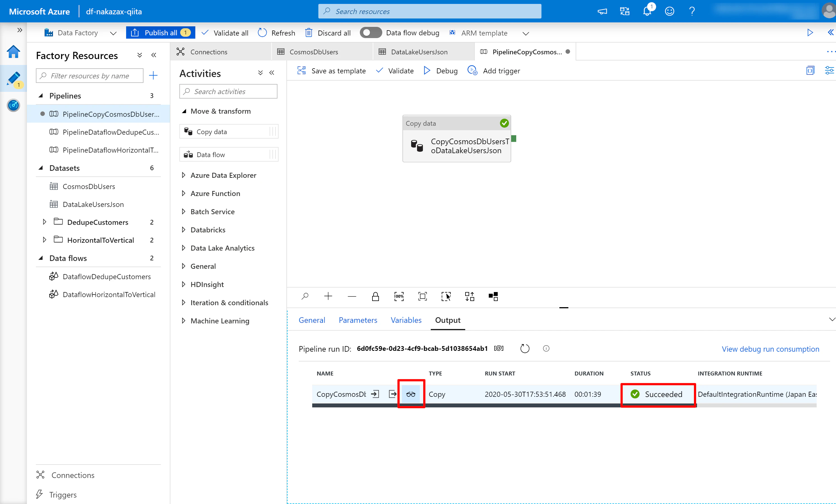The image size is (836, 504).
Task: View activity input arrow for CopyCosmosDb row
Action: coord(375,394)
